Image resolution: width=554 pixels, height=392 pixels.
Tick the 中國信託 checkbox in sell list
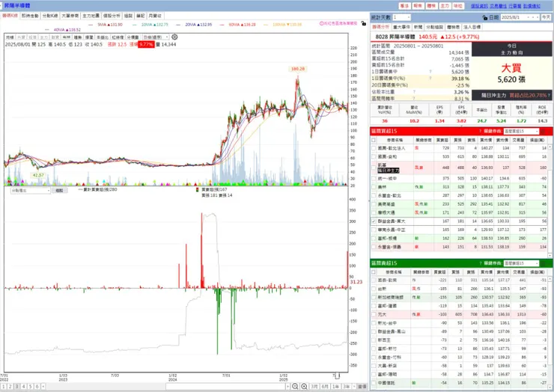(x=374, y=383)
